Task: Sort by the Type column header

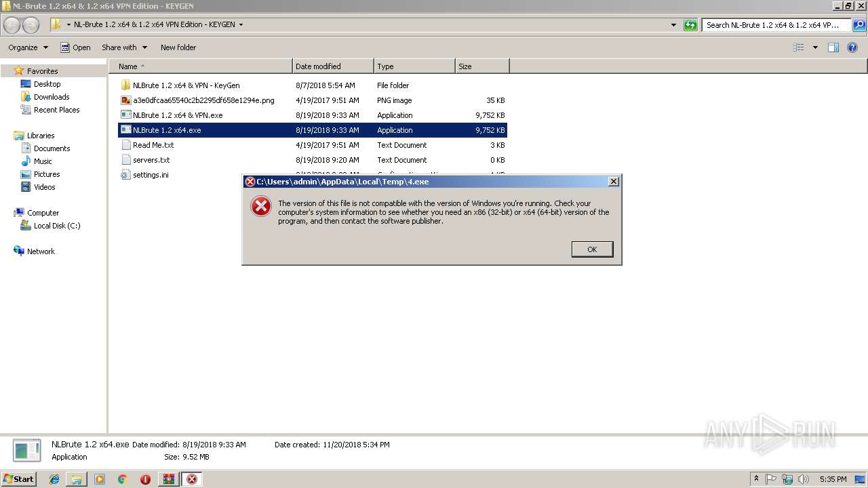Action: [414, 66]
